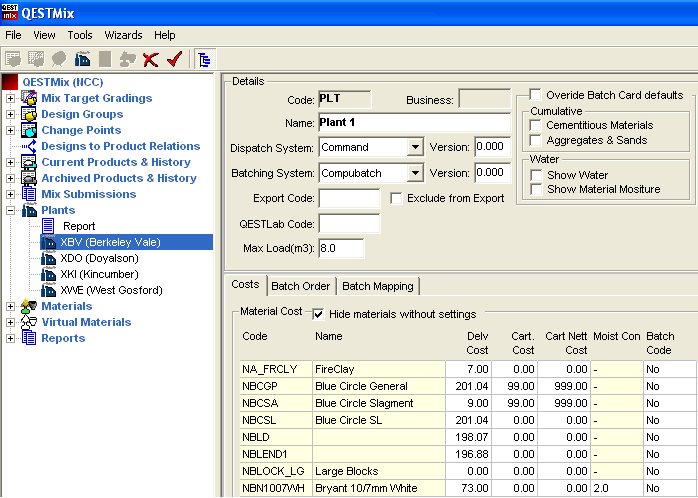
Task: Click the Max Load(m3) input field
Action: (341, 248)
